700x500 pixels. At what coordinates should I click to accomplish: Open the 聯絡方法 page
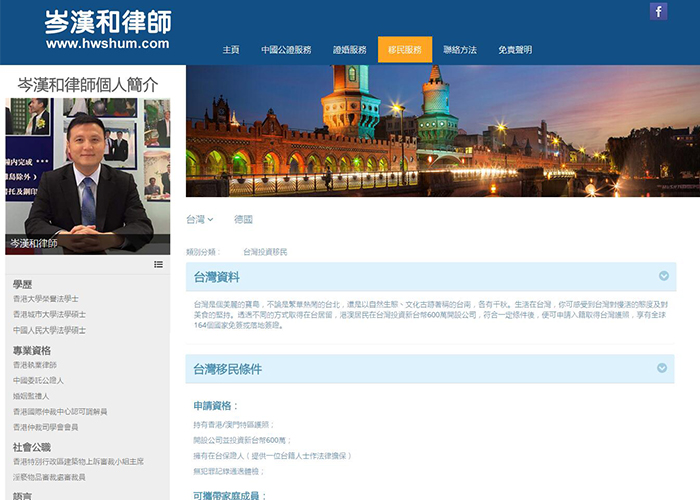pyautogui.click(x=460, y=49)
